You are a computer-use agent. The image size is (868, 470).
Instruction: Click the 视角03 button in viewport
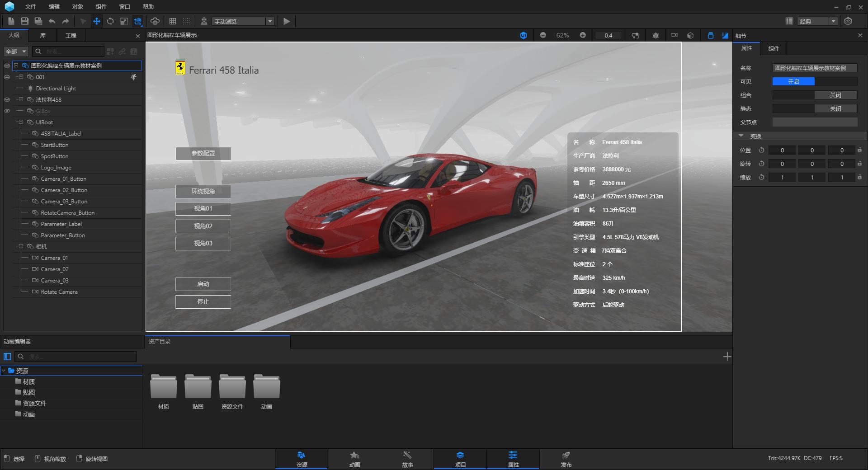click(x=203, y=244)
